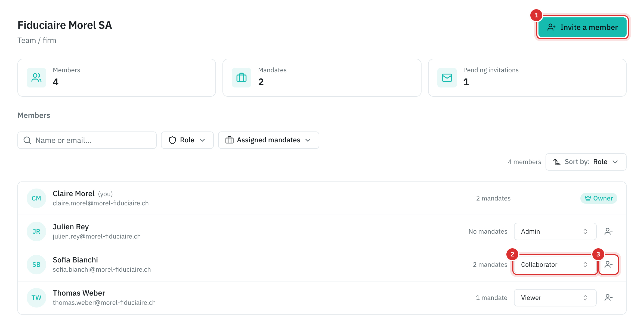Screen dimensions: 644x326
Task: Click the name Sofia Bianchi
Action: 75,260
